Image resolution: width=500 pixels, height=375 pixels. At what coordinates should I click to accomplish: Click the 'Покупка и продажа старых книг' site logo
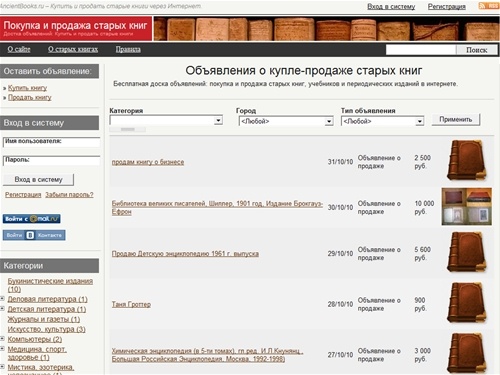(x=76, y=28)
